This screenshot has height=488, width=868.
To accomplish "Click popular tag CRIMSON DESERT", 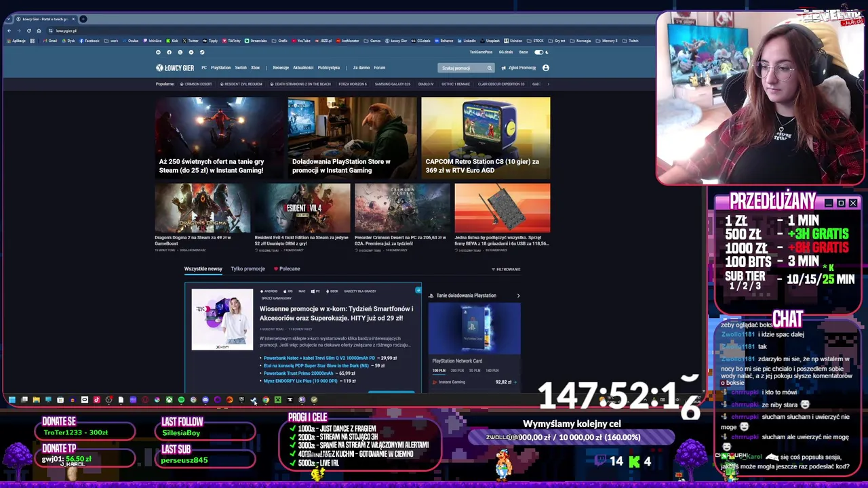I will click(x=197, y=84).
